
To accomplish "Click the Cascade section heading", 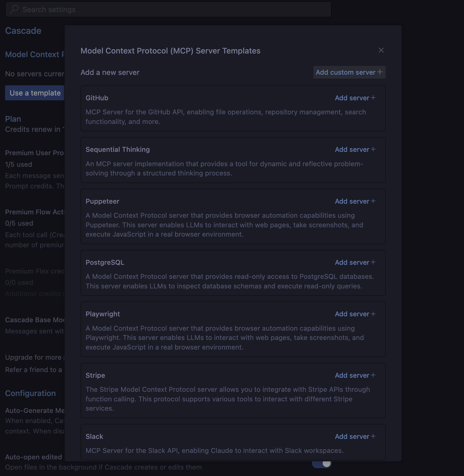I will click(23, 31).
